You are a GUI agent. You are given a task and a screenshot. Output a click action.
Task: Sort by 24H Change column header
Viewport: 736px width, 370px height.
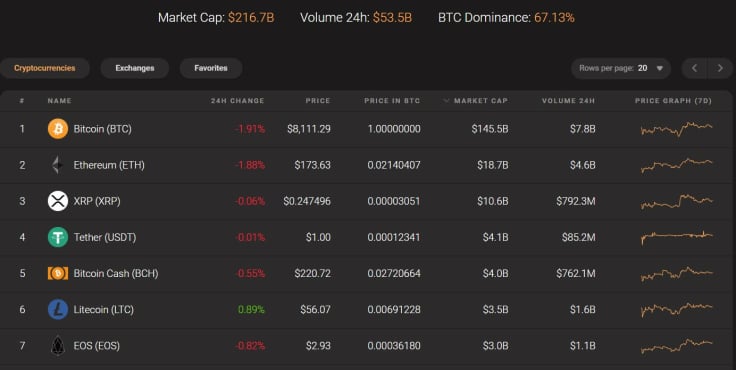pyautogui.click(x=238, y=100)
